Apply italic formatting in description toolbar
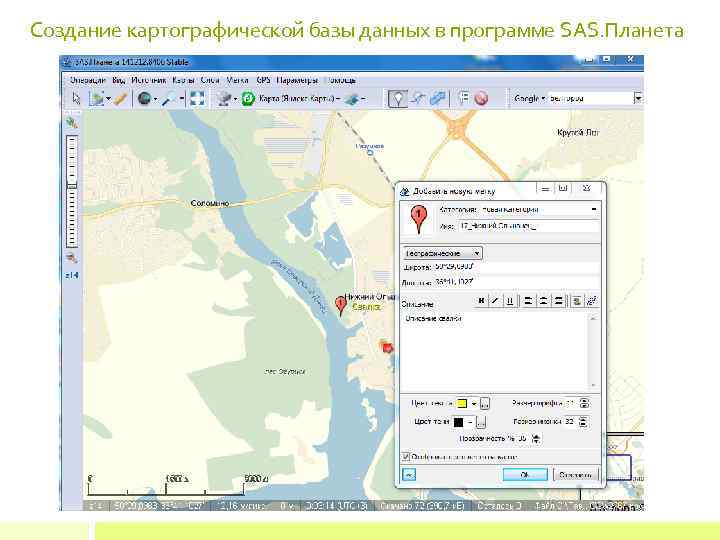 [495, 301]
